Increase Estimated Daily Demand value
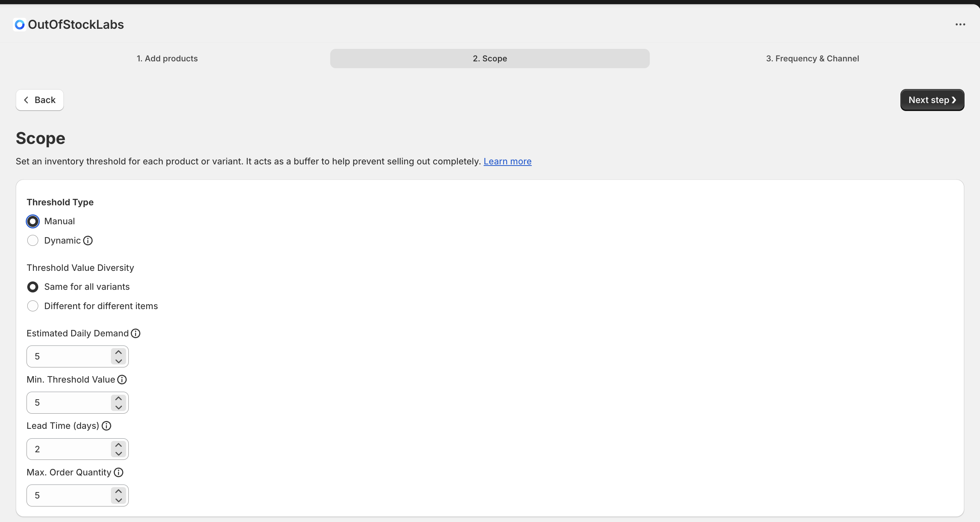This screenshot has height=522, width=980. 119,352
